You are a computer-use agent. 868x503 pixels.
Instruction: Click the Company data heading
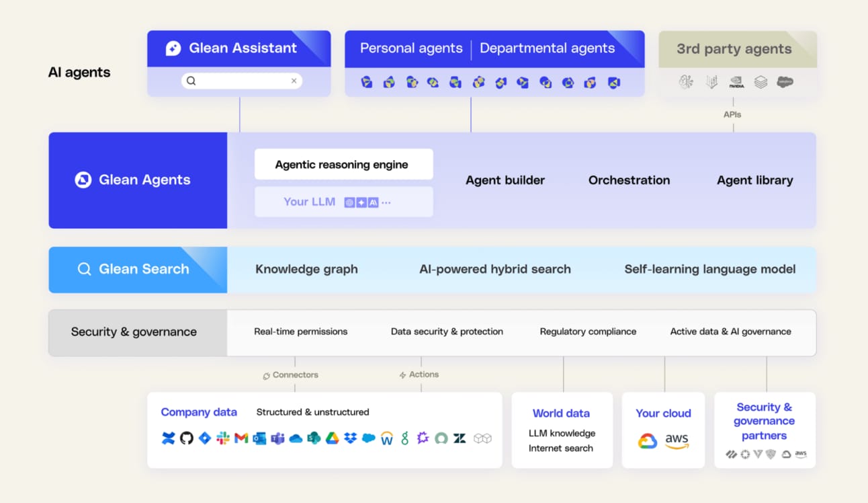(199, 412)
